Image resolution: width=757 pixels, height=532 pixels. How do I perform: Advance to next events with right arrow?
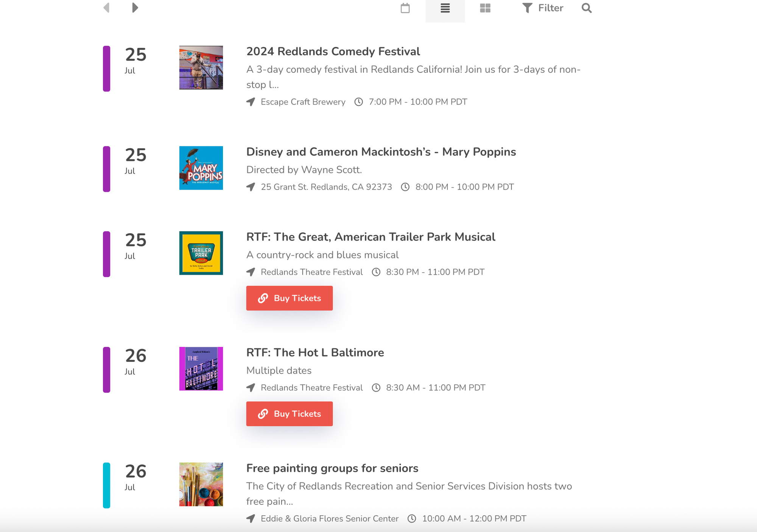coord(135,8)
